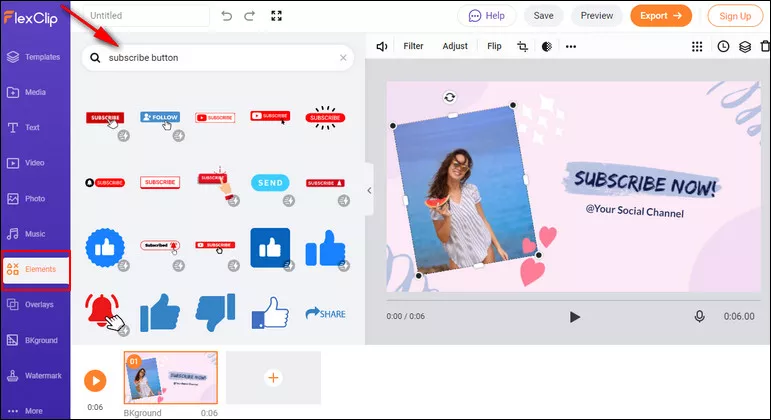
Task: Export the video
Action: click(661, 16)
